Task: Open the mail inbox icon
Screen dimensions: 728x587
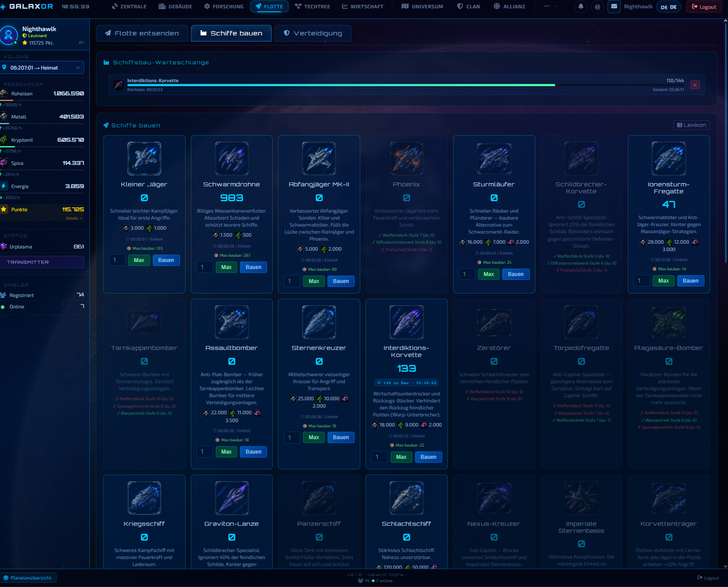Action: click(614, 7)
